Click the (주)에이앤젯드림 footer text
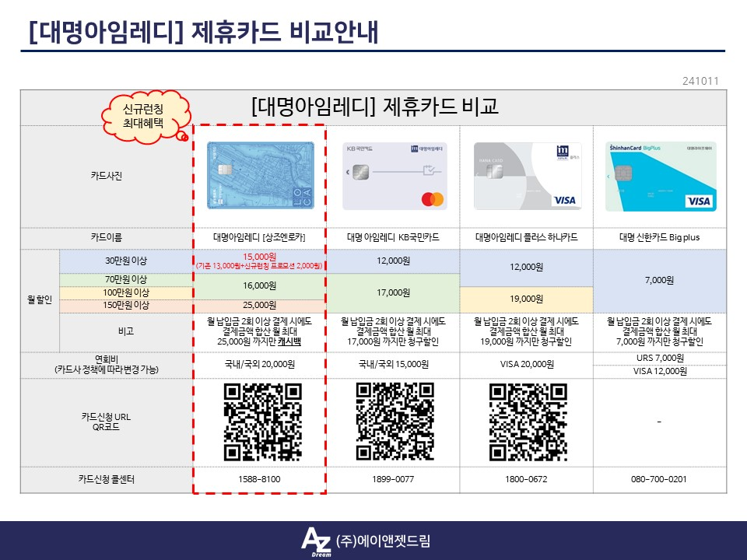 [x=383, y=541]
